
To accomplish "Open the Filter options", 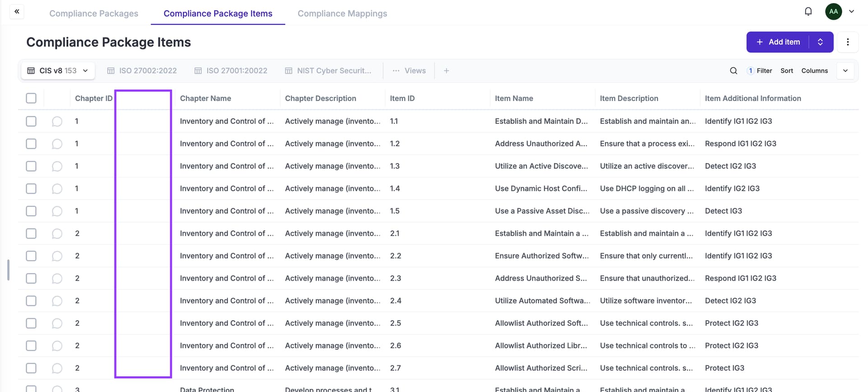I will tap(759, 71).
